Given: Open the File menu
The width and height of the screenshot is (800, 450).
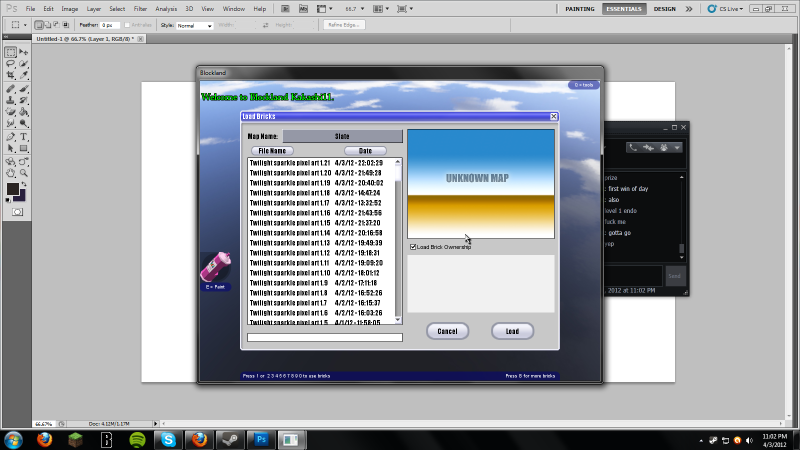Looking at the screenshot, I should [31, 9].
